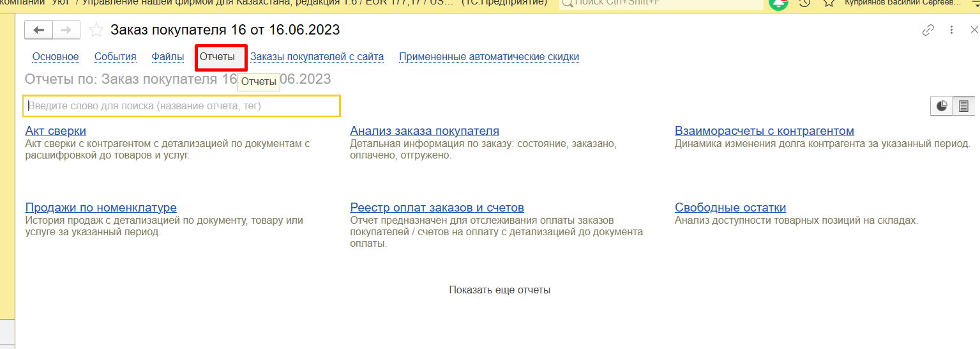
Task: Switch to chart icon view mode
Action: tap(942, 106)
